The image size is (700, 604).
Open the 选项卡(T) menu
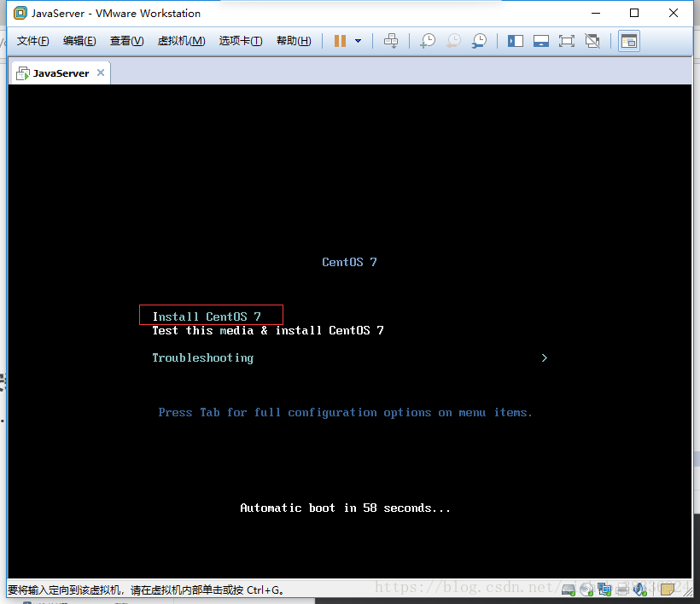click(x=241, y=41)
